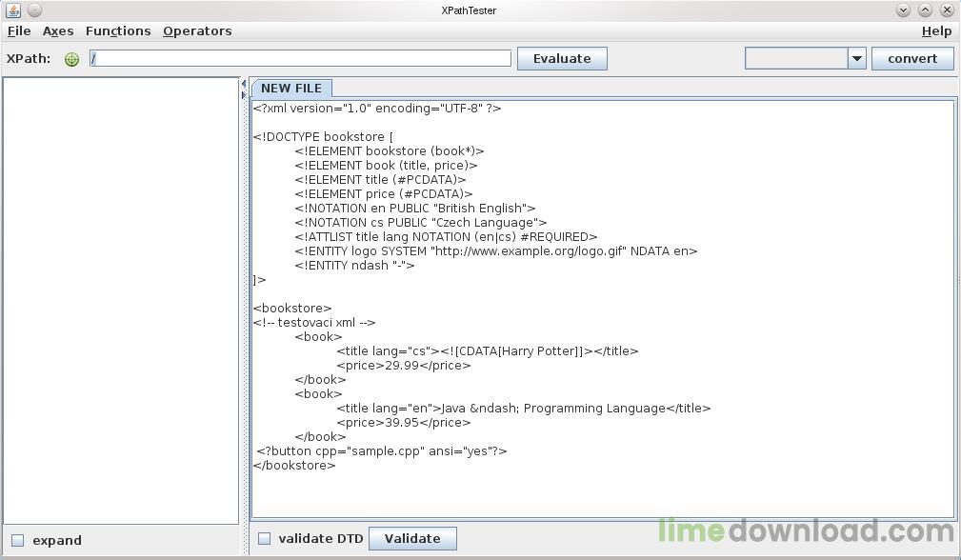Click "<!ELEMENT bookstore (book*)>" line
Viewport: 961px width, 560px height.
pos(390,151)
